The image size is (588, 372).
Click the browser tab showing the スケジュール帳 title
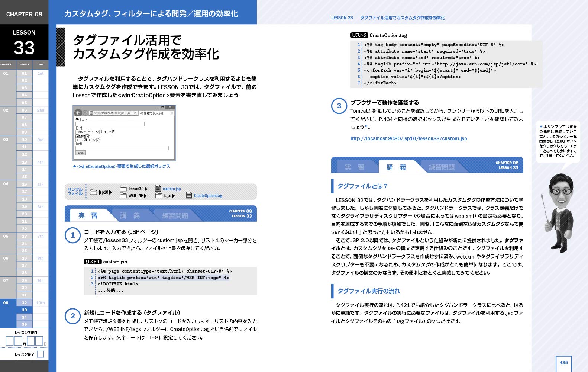pyautogui.click(x=156, y=113)
